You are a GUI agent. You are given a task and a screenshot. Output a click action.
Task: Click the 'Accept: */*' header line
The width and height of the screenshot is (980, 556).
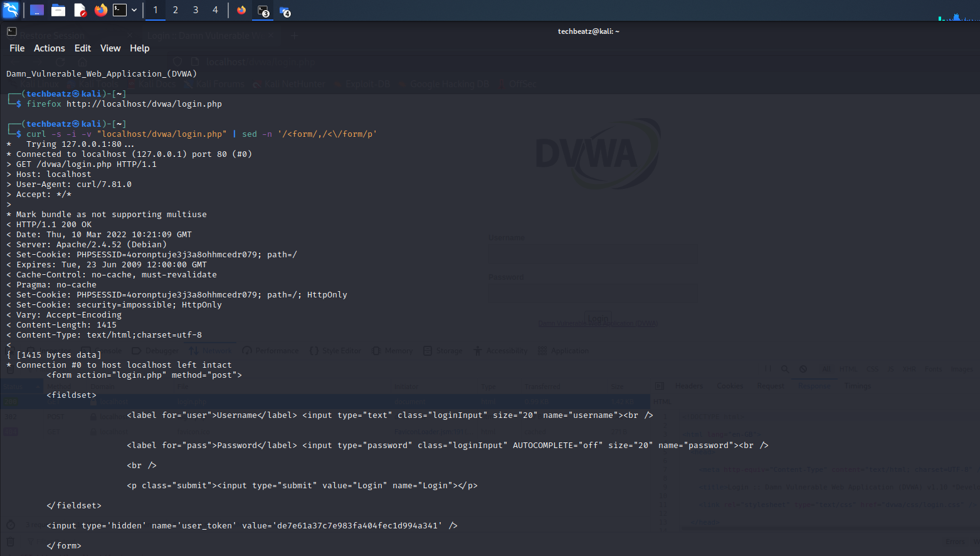tap(39, 195)
